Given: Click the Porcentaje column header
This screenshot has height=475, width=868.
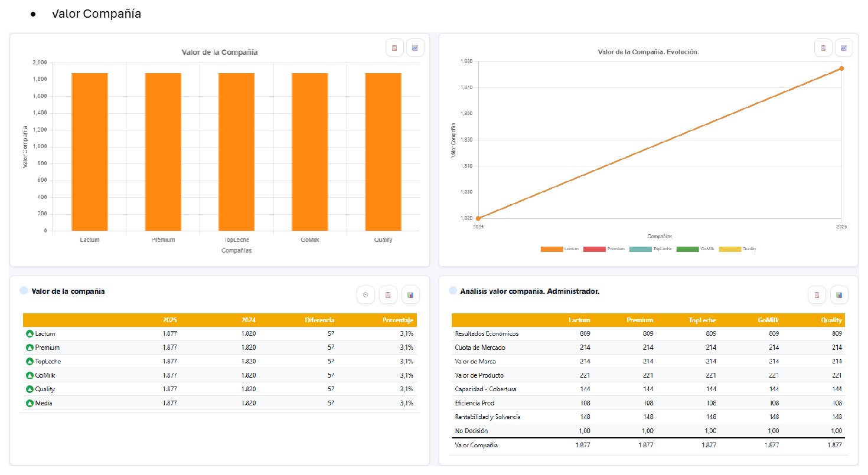Looking at the screenshot, I should click(x=399, y=320).
